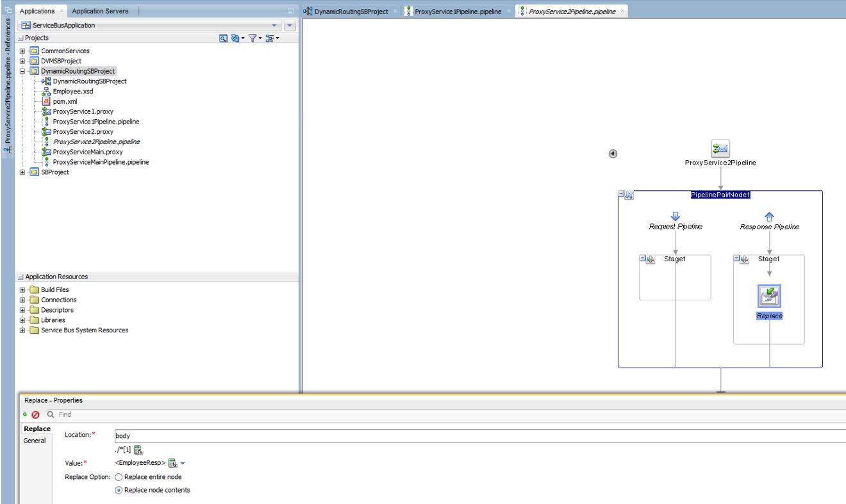Open advanced search in the Projects panel
The width and height of the screenshot is (846, 504).
(224, 37)
